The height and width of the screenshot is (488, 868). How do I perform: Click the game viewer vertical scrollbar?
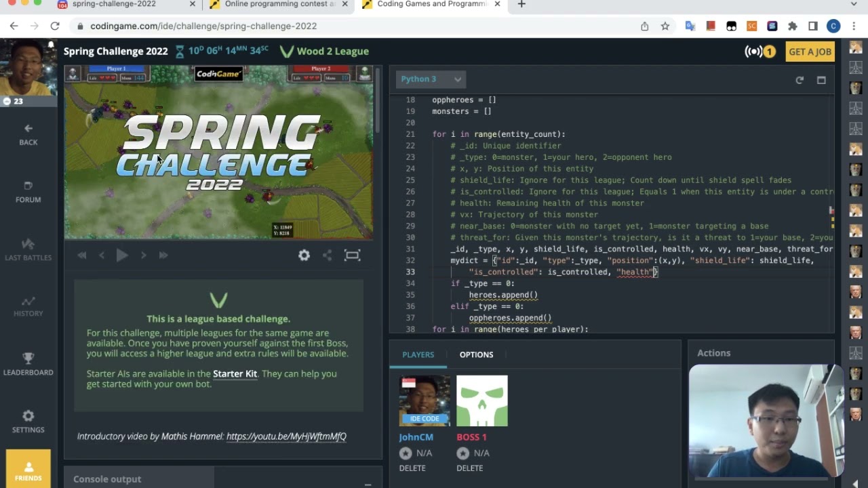pos(377,102)
